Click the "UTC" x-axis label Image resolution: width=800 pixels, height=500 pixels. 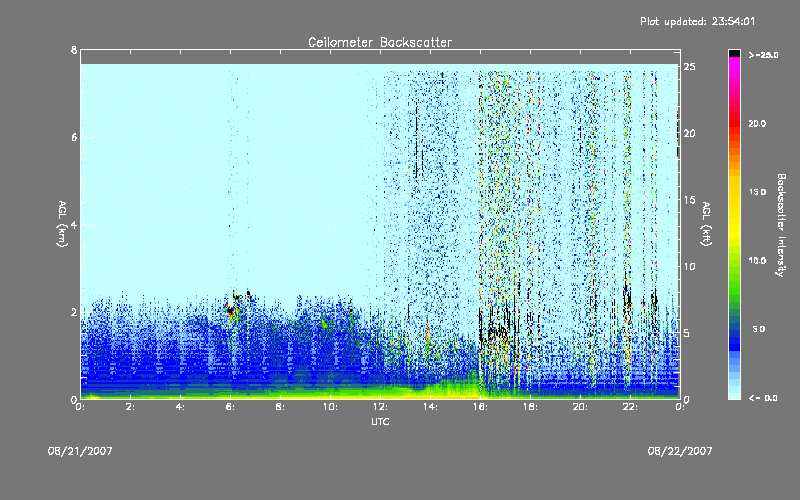pyautogui.click(x=380, y=421)
